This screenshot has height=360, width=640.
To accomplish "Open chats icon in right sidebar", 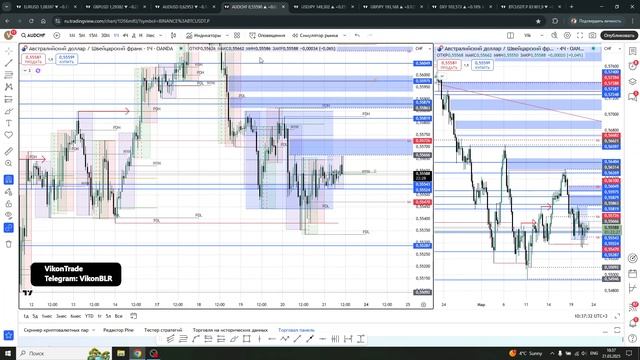I will click(x=633, y=97).
